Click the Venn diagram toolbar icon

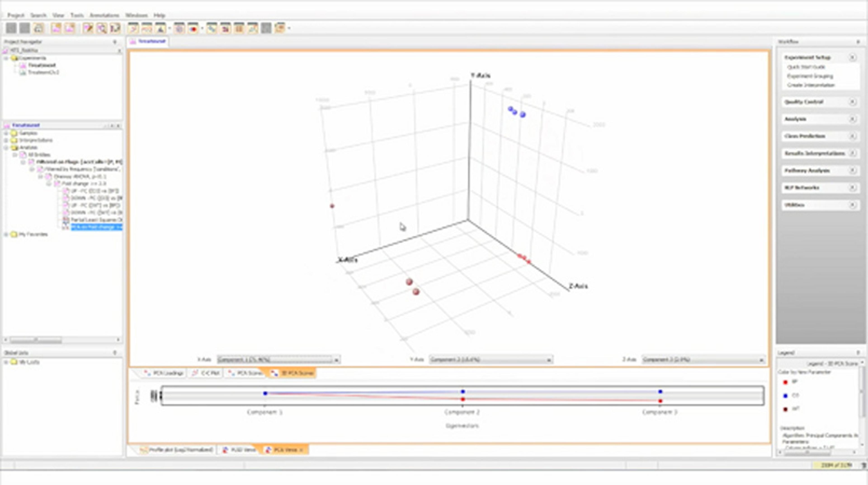tap(193, 28)
